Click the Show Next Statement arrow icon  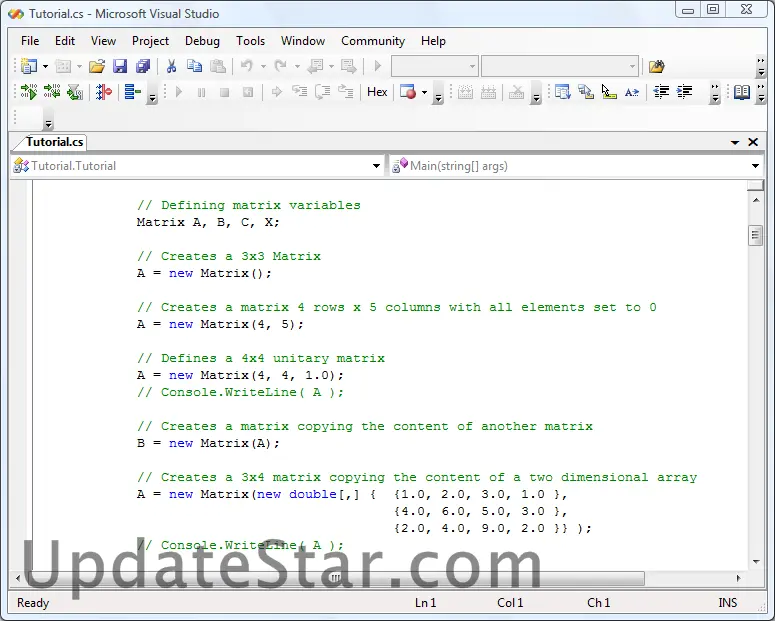277,92
